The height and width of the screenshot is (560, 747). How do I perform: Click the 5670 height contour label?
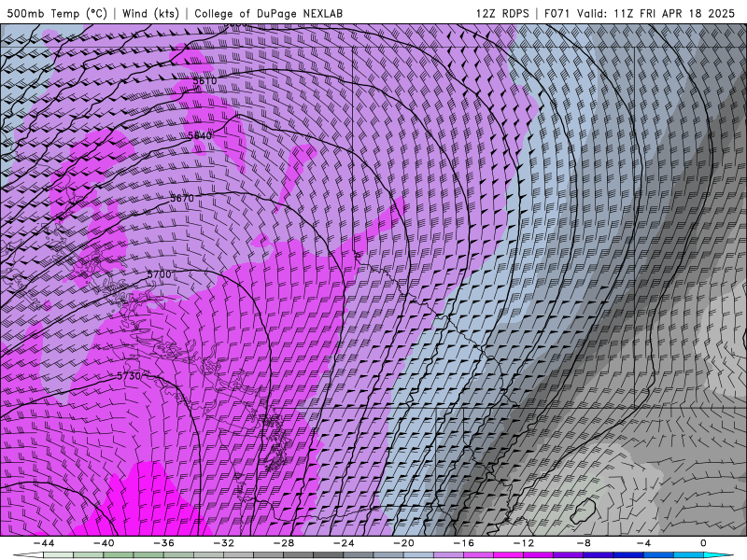pyautogui.click(x=182, y=198)
